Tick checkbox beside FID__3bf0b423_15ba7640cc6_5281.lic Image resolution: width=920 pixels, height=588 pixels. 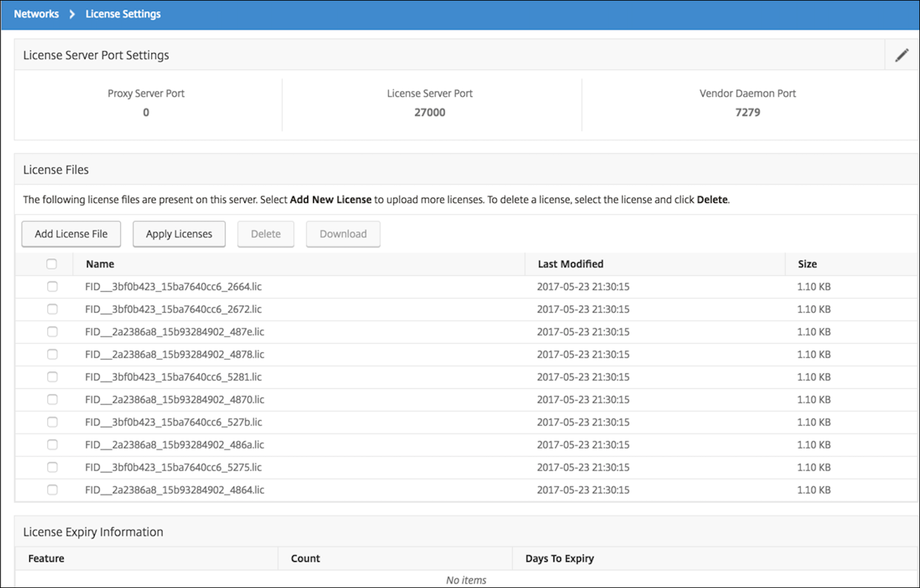click(52, 377)
